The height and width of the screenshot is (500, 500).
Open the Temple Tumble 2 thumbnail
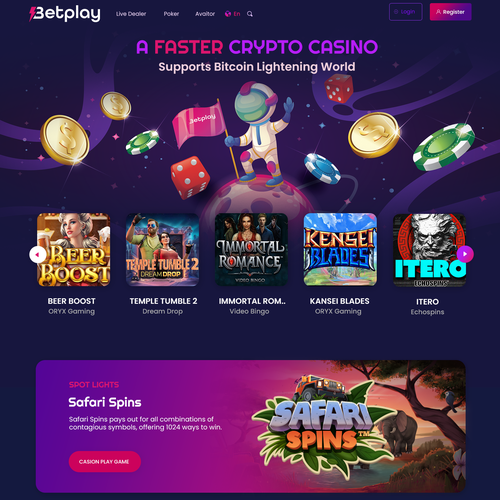coord(162,250)
